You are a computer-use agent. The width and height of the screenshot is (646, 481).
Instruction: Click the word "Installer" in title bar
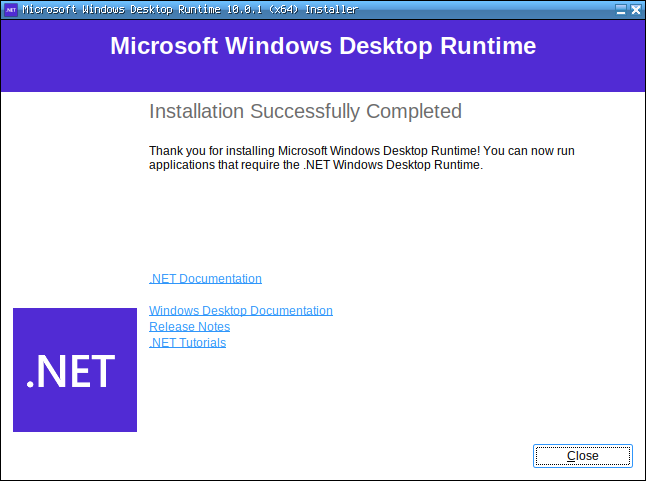pyautogui.click(x=332, y=9)
